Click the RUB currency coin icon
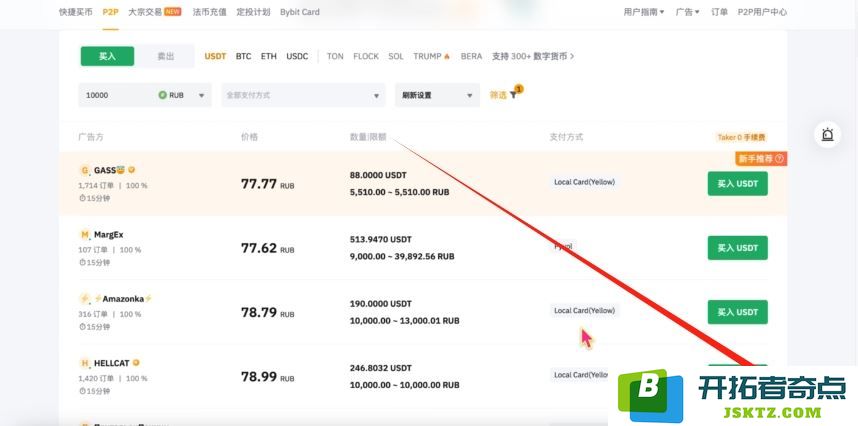 point(162,95)
